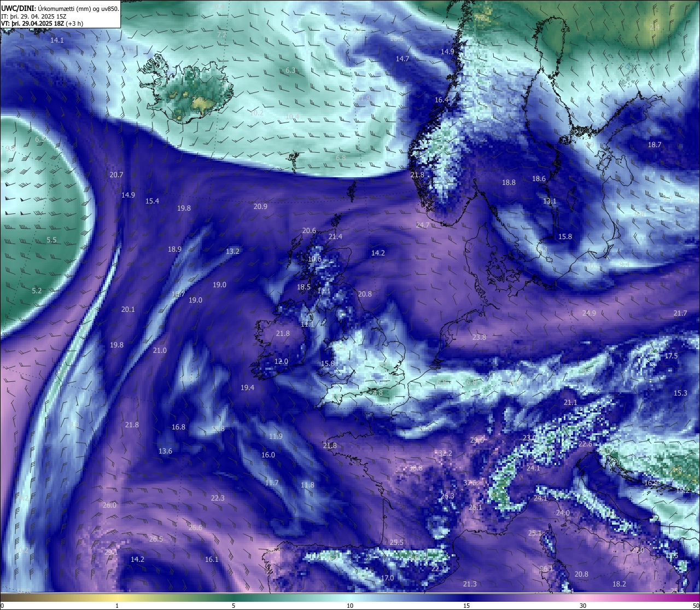
Task: Click the 15.3 value label
Action: (680, 393)
